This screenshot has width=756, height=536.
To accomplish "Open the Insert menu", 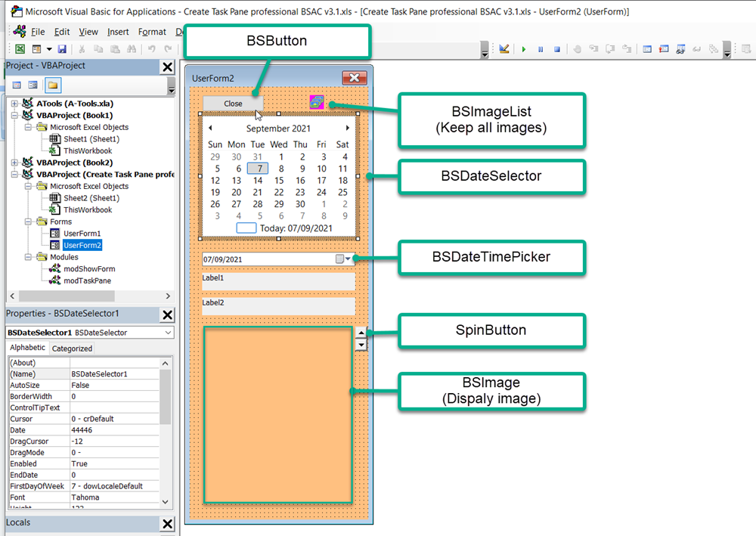I will click(118, 32).
